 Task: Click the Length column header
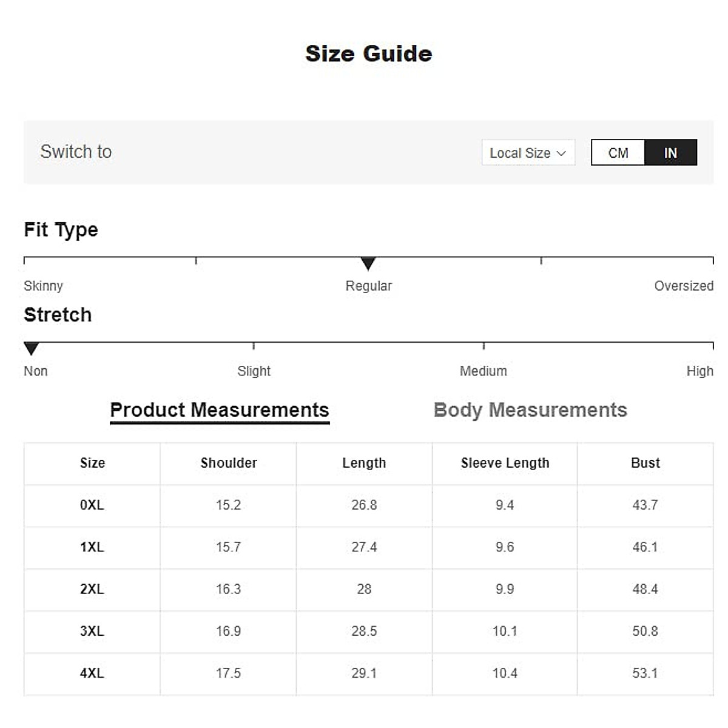coord(364,463)
